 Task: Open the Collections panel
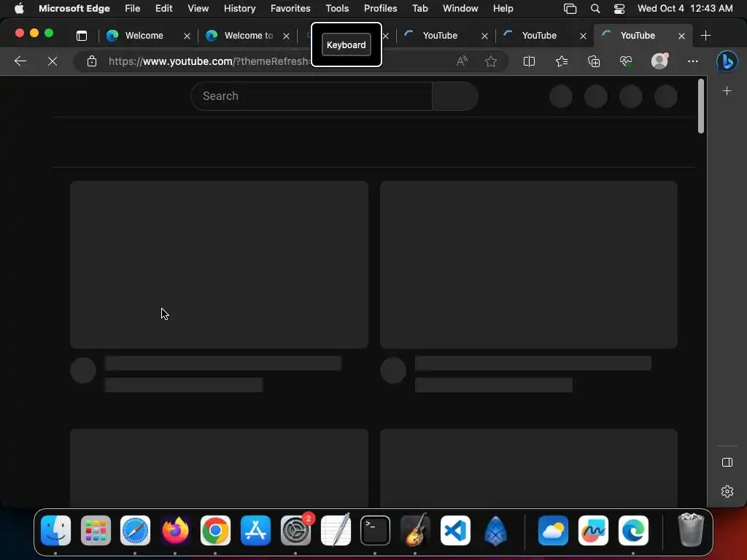(x=594, y=61)
